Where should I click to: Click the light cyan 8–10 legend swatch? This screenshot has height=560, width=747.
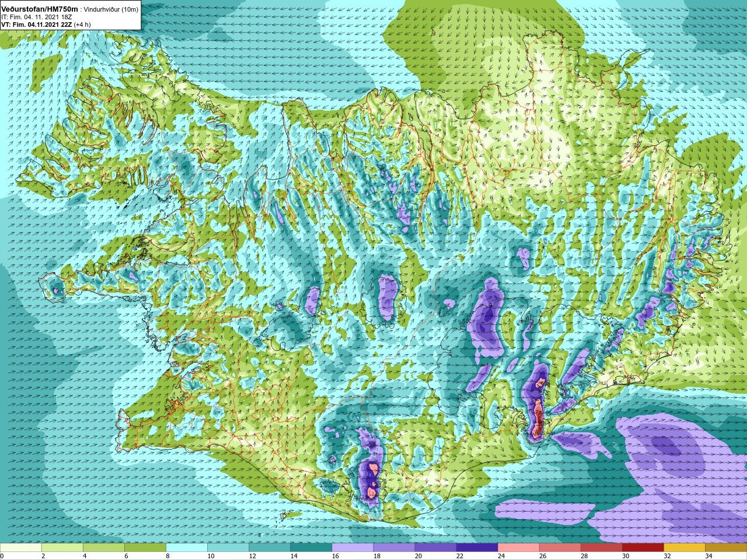pyautogui.click(x=187, y=548)
